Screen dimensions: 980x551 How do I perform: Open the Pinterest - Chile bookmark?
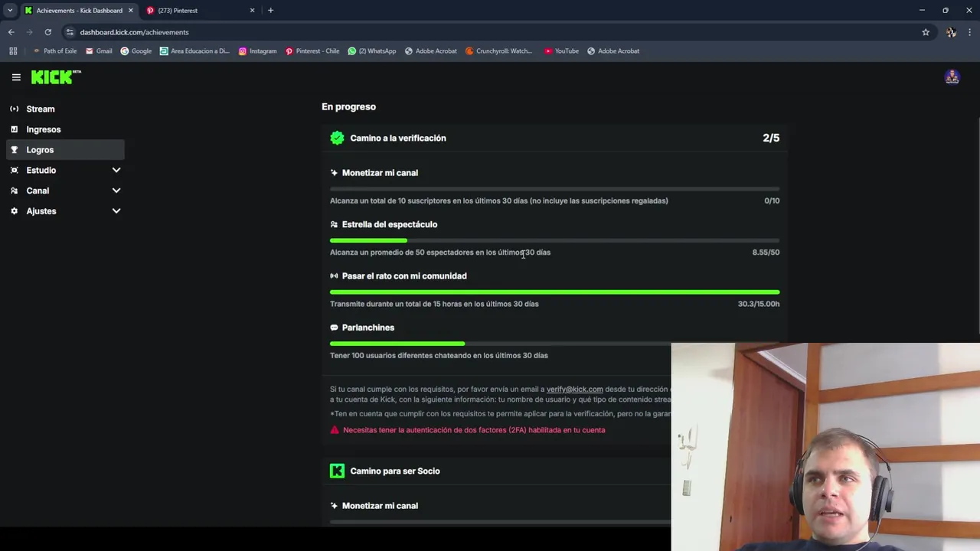pos(312,51)
